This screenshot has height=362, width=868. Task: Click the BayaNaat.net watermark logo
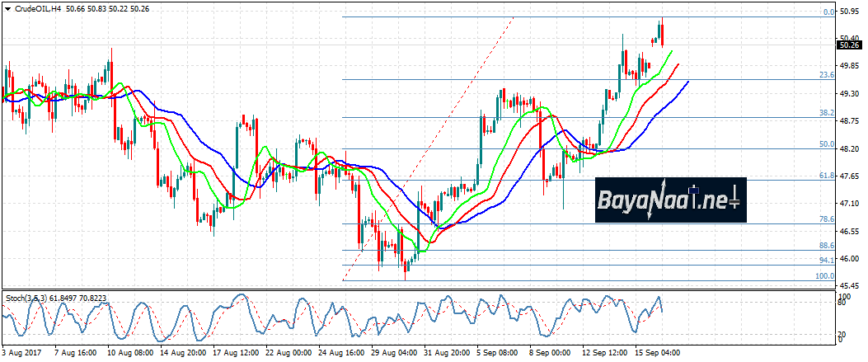click(670, 200)
